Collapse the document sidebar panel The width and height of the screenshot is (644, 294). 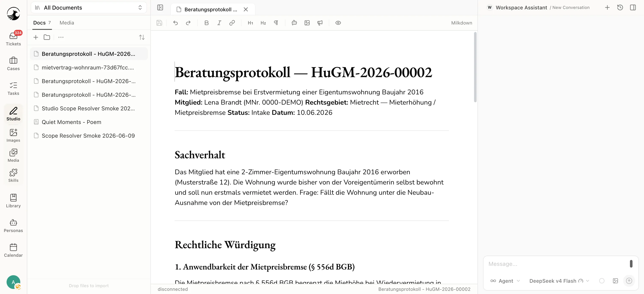160,7
